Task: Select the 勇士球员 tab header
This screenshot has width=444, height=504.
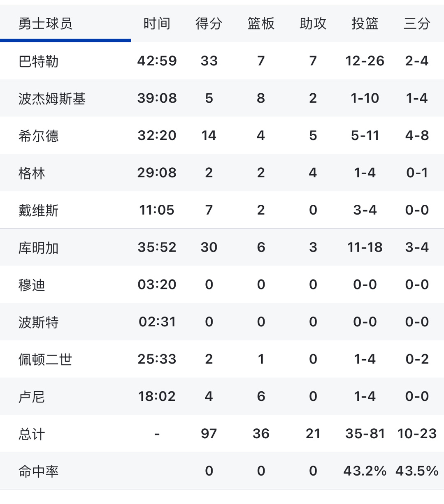Action: pos(45,23)
